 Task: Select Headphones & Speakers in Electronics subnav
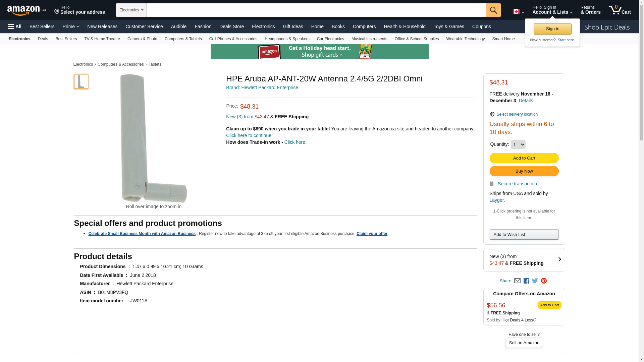click(x=287, y=39)
